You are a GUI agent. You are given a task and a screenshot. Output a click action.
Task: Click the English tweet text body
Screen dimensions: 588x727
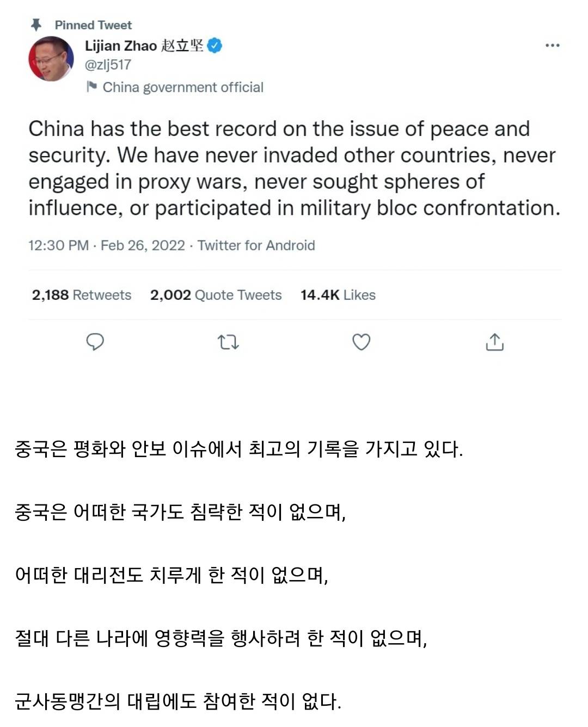pos(294,168)
